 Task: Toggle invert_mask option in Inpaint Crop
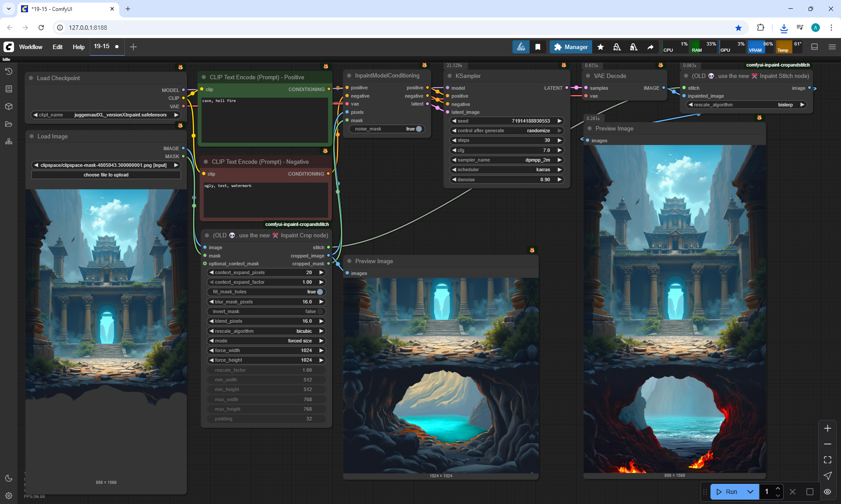coord(319,311)
